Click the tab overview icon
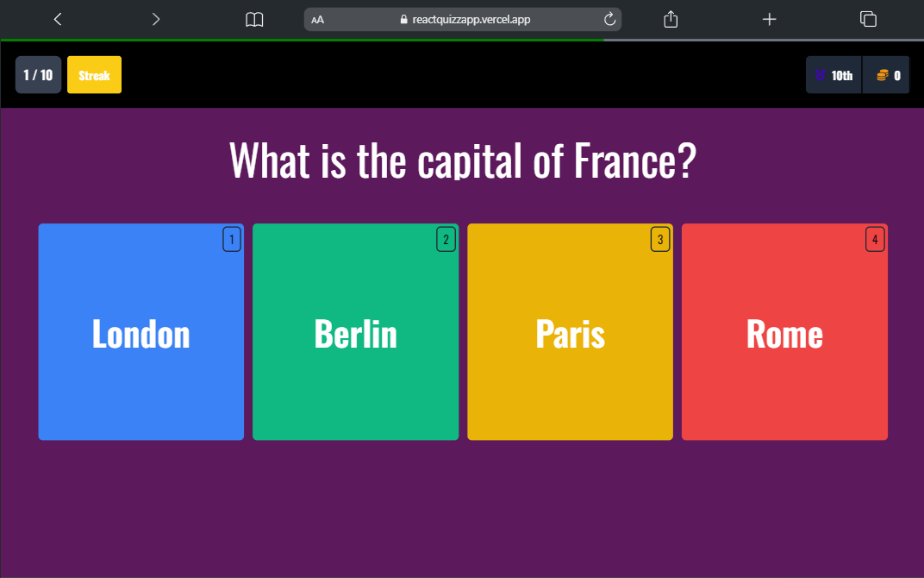Image resolution: width=924 pixels, height=578 pixels. pos(868,19)
